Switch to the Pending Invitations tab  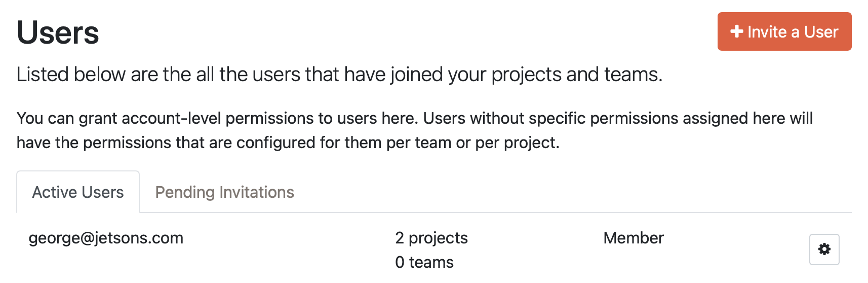[x=224, y=192]
